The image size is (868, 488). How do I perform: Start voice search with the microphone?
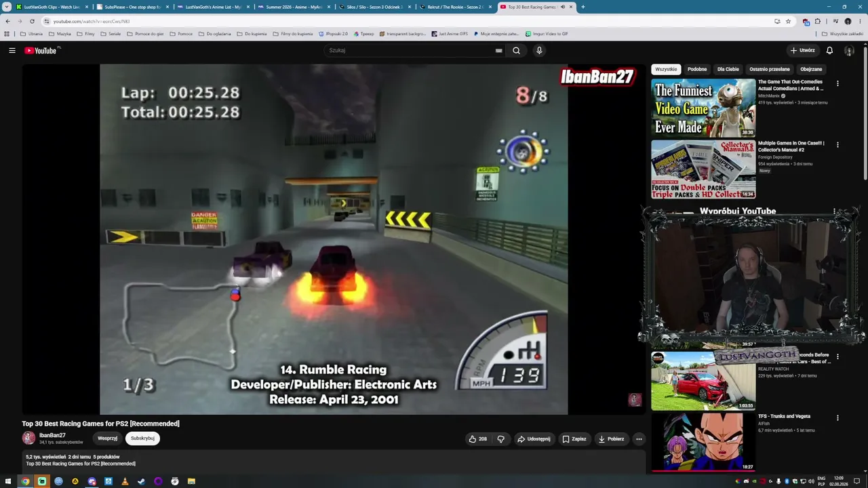[x=539, y=50]
